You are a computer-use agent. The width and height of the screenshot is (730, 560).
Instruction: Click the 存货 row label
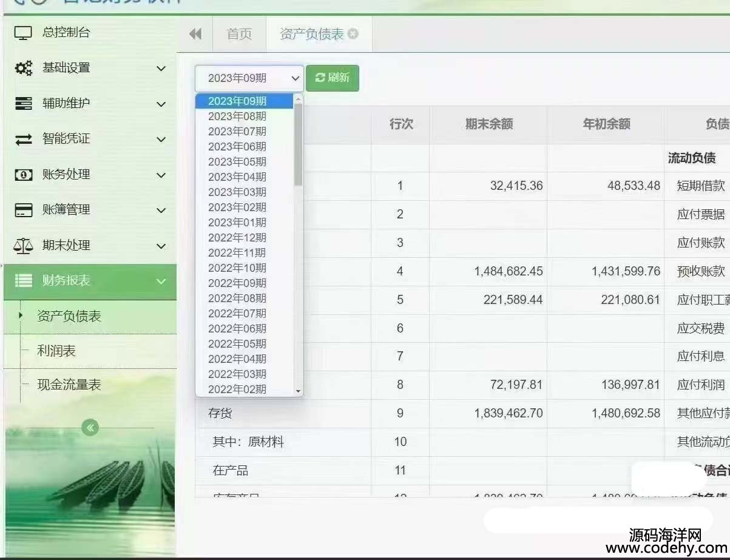pyautogui.click(x=220, y=413)
